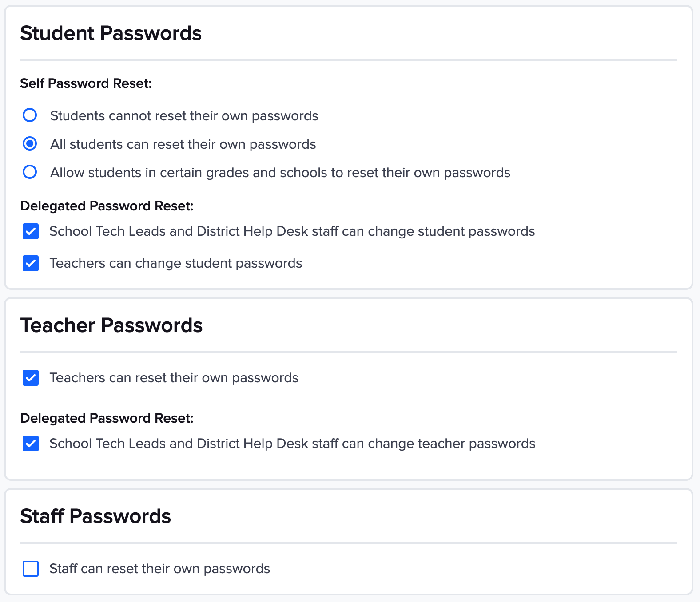Select "All students can reset their own passwords"
The image size is (700, 602).
[30, 144]
